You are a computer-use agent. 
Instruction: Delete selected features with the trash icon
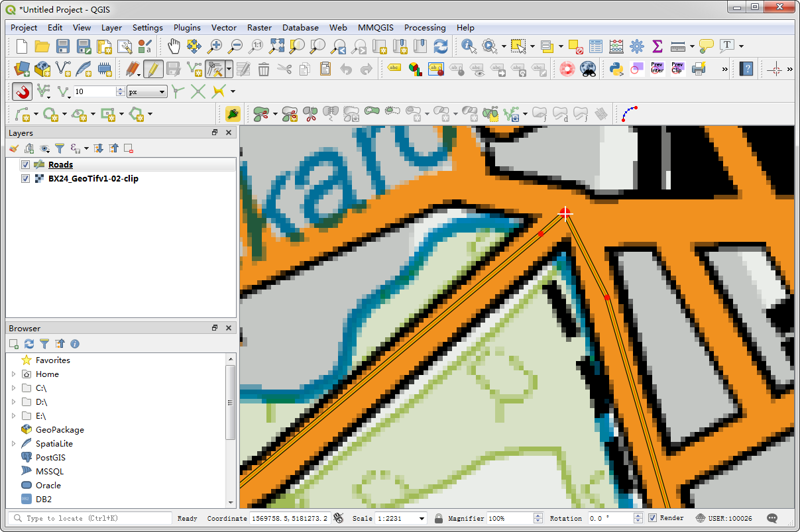(x=264, y=68)
